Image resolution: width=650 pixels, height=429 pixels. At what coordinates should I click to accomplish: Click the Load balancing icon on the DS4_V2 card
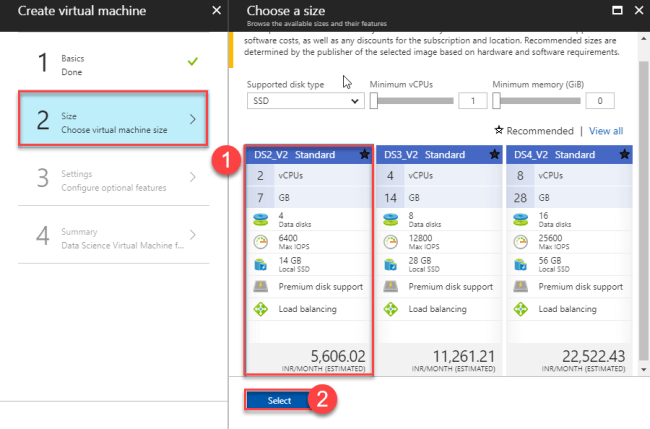[521, 309]
